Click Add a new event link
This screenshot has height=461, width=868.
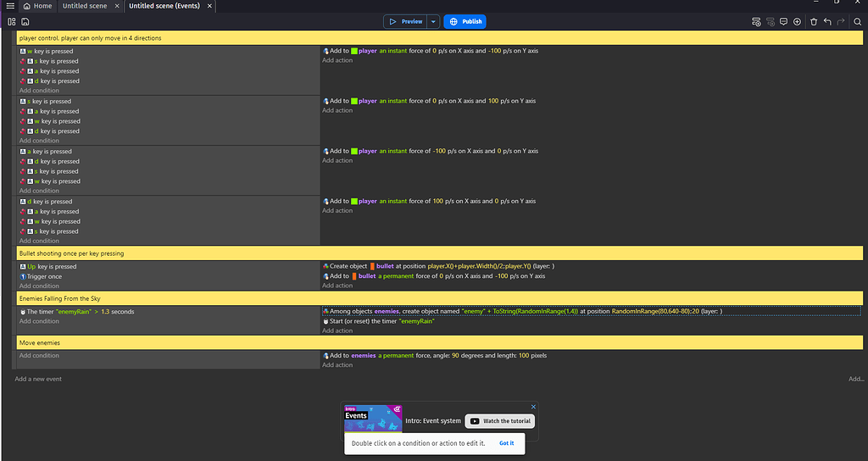[38, 379]
